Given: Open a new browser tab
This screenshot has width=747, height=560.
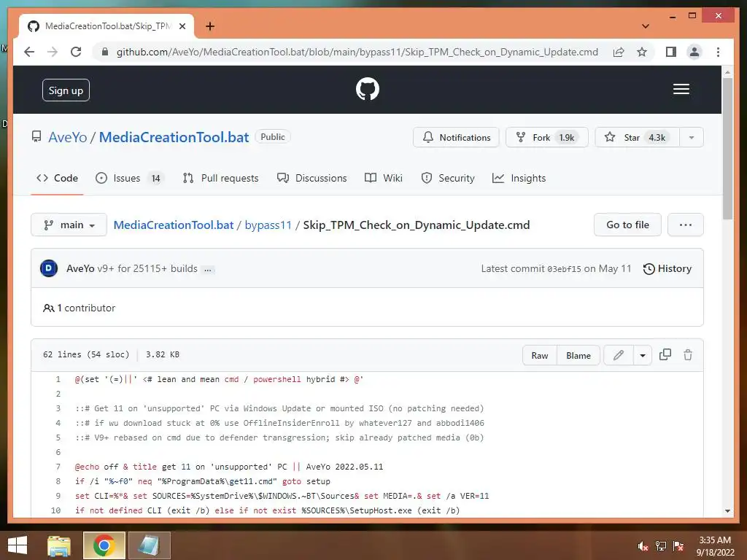Looking at the screenshot, I should pos(209,26).
